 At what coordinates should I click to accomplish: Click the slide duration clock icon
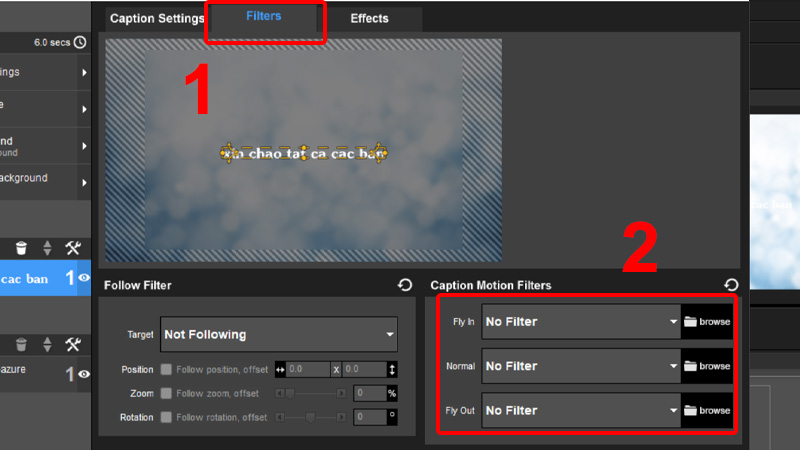pyautogui.click(x=80, y=42)
